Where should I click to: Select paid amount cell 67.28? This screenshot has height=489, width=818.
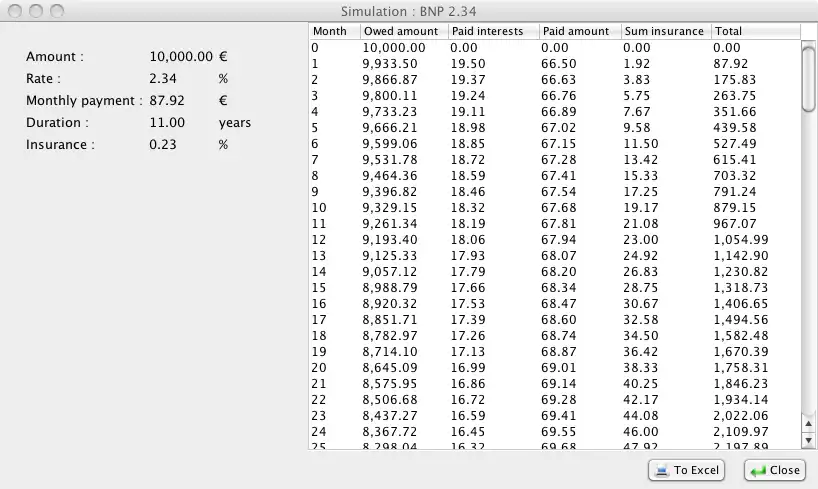pyautogui.click(x=558, y=160)
